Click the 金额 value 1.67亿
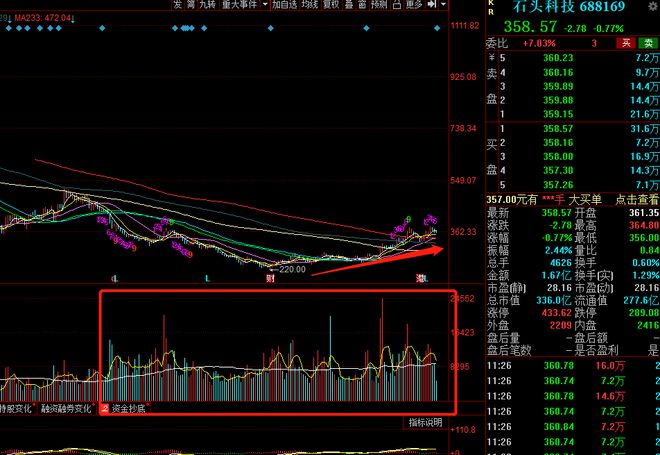Screen dimensions: 660x455 click(556, 276)
